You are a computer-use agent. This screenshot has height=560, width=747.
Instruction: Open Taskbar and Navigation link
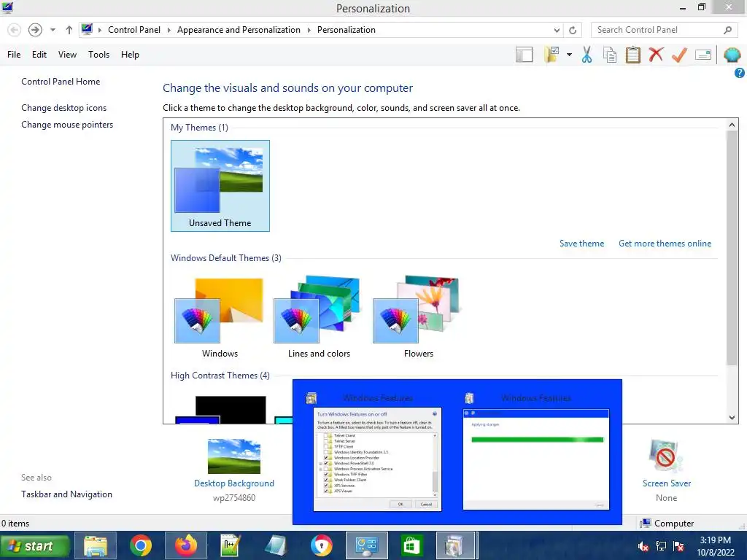[66, 494]
